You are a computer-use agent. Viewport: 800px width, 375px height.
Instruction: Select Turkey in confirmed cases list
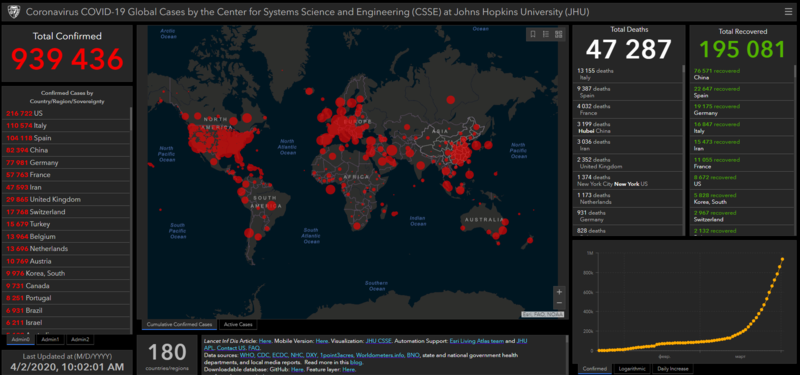(66, 224)
